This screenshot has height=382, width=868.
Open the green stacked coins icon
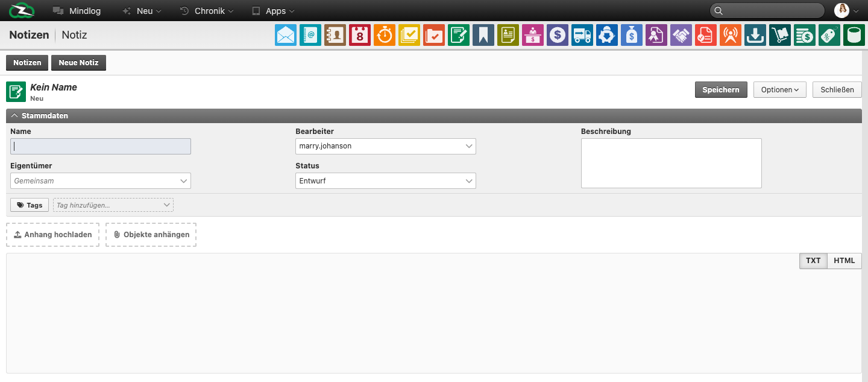click(x=805, y=35)
